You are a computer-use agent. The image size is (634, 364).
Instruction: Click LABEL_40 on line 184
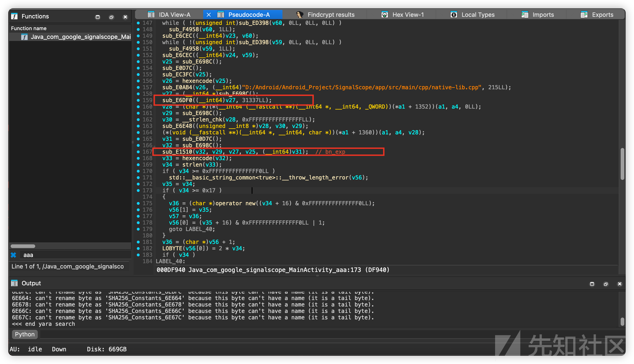pyautogui.click(x=170, y=261)
